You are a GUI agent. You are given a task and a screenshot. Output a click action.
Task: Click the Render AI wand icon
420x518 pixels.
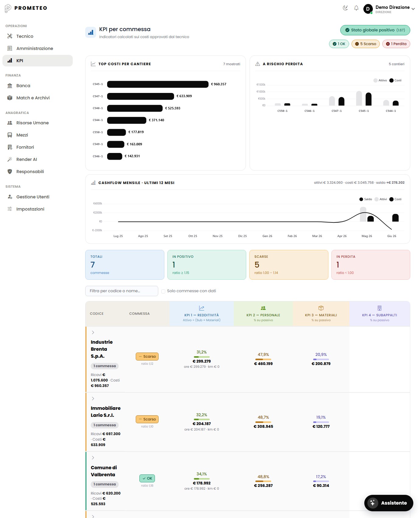[10, 159]
